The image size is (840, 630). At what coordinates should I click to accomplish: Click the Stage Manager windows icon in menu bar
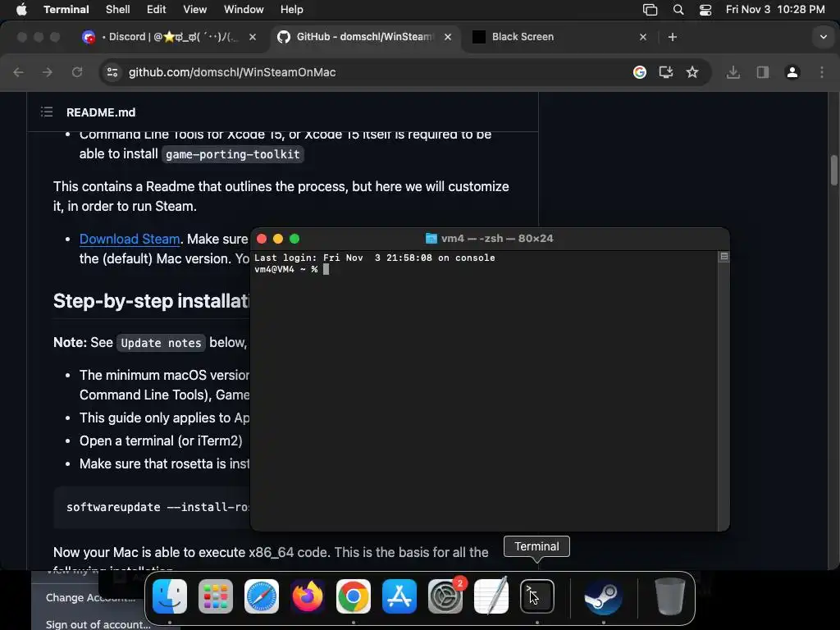pos(650,9)
